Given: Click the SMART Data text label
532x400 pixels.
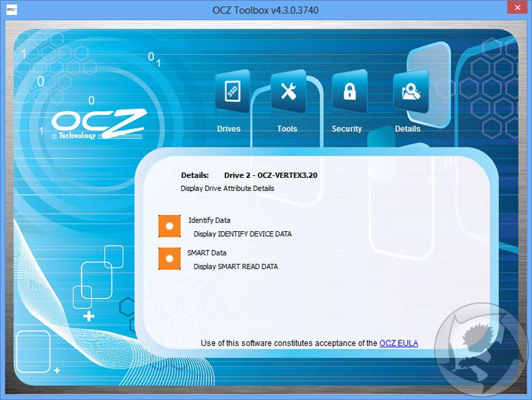Looking at the screenshot, I should tap(207, 252).
